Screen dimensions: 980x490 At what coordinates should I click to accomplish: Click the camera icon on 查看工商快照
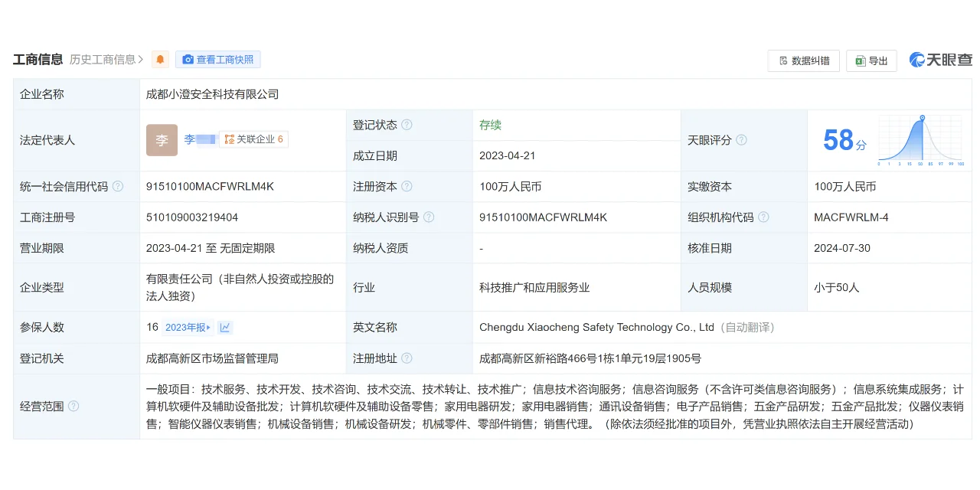(188, 59)
